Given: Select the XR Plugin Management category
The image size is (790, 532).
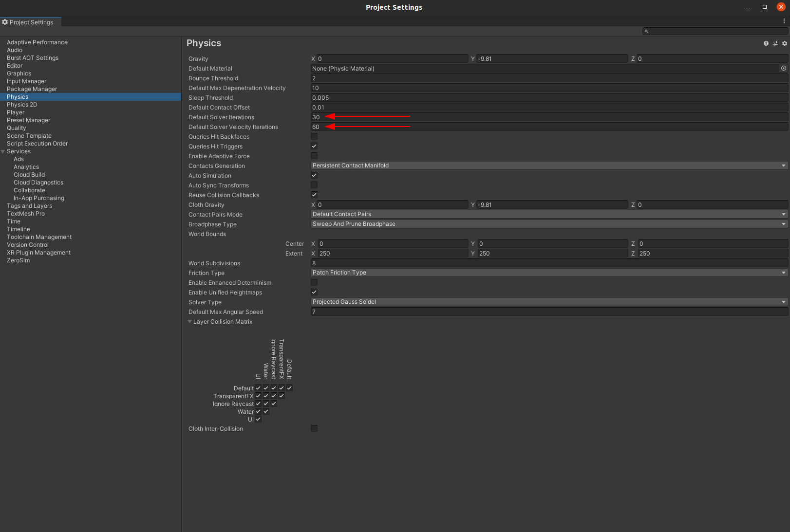Looking at the screenshot, I should click(x=38, y=253).
